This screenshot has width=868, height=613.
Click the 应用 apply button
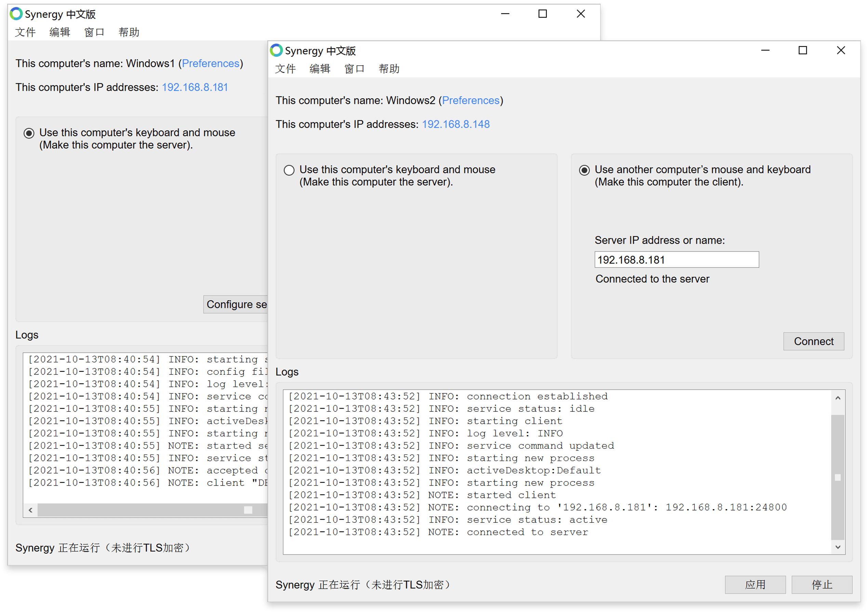(x=755, y=585)
